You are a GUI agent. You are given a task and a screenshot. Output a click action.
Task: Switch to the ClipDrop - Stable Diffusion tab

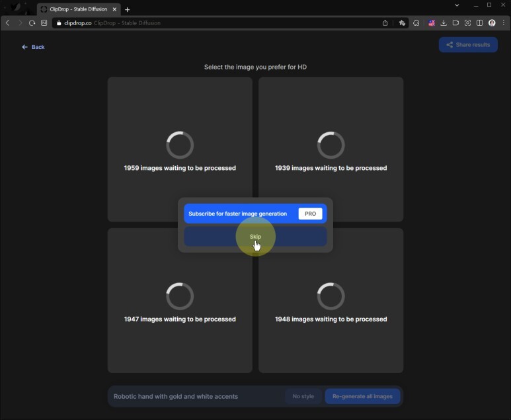(x=79, y=9)
